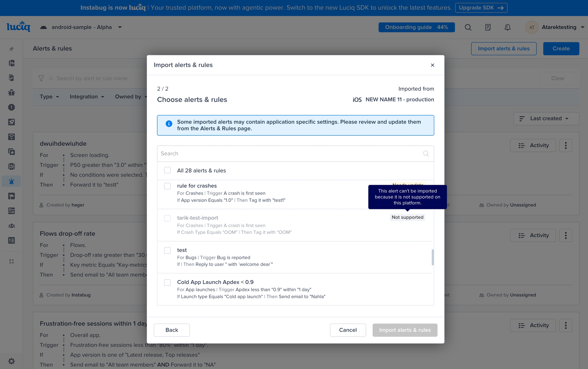Click the Back button in dialog
Image resolution: width=588 pixels, height=369 pixels.
(171, 330)
